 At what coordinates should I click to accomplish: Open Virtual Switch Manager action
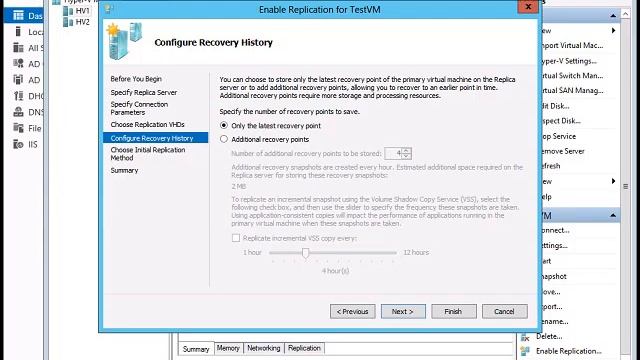point(572,76)
